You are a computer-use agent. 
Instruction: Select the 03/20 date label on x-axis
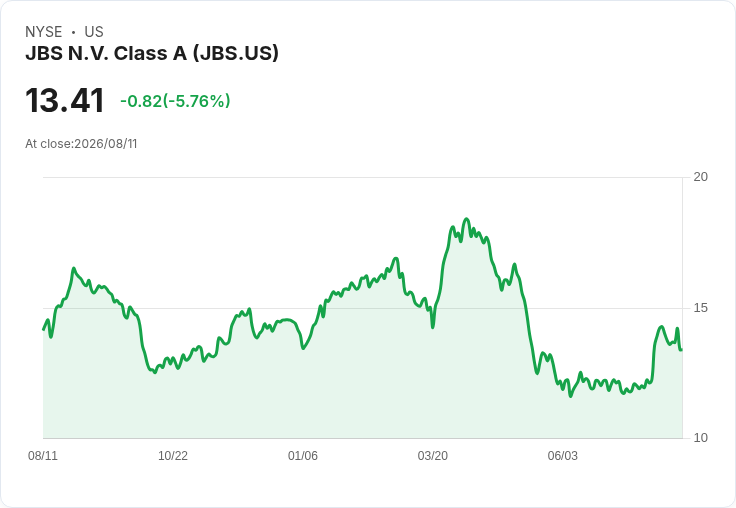coord(433,456)
